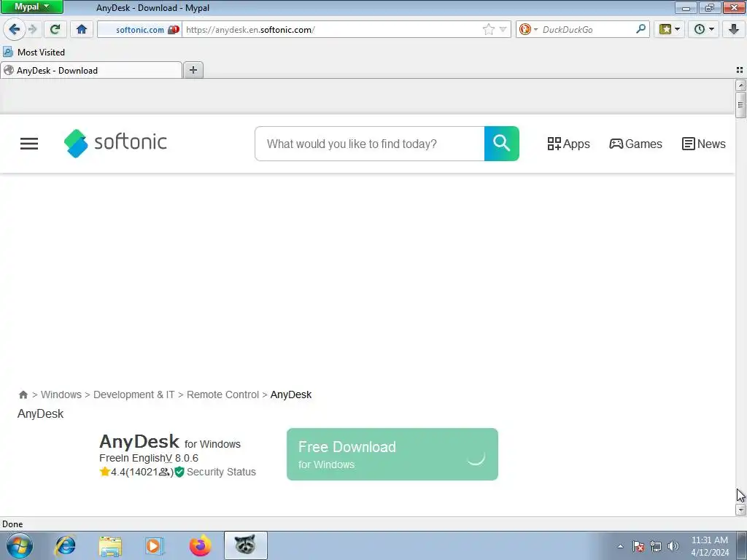Click the AnyDesk breadcrumb text

point(290,394)
